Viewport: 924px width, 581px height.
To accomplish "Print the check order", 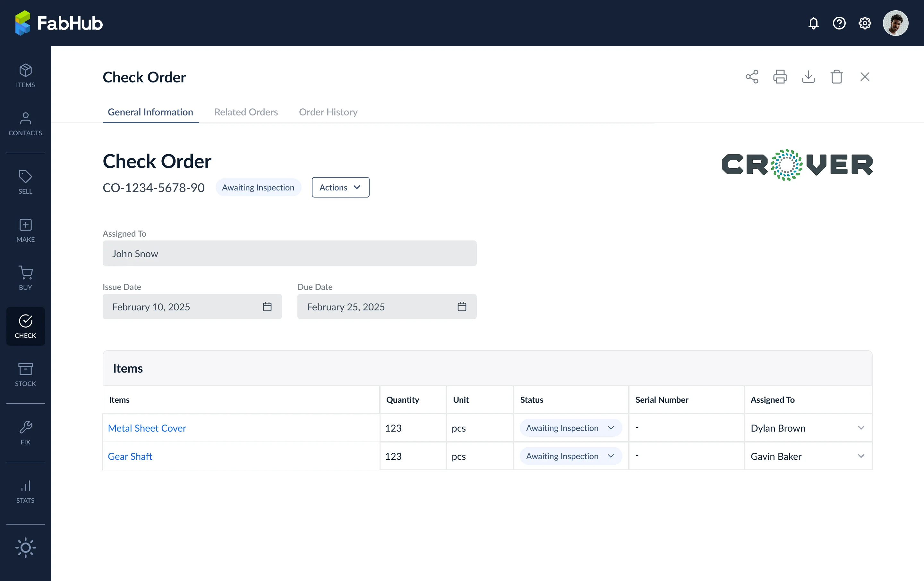I will point(780,77).
